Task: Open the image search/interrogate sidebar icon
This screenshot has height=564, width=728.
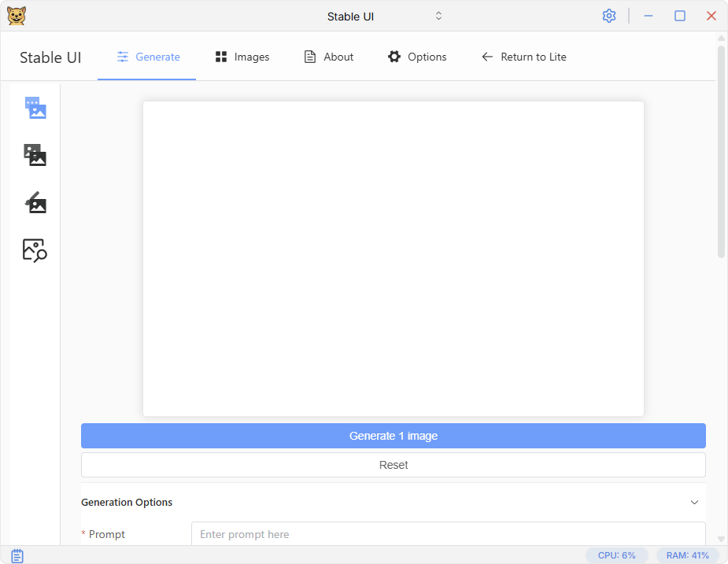Action: pos(35,250)
